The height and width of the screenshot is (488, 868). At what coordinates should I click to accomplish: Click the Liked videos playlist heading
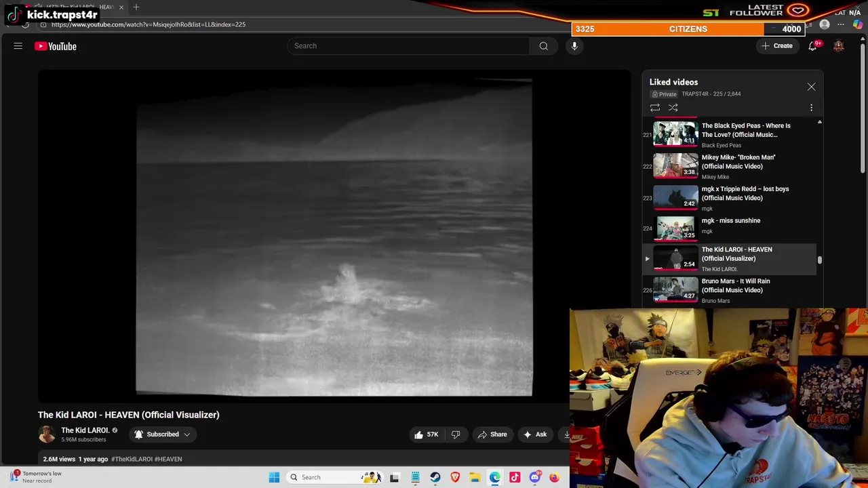(673, 82)
